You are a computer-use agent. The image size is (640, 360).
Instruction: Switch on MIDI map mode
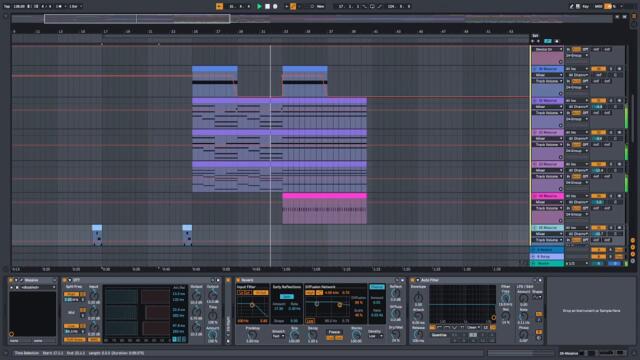(598, 6)
